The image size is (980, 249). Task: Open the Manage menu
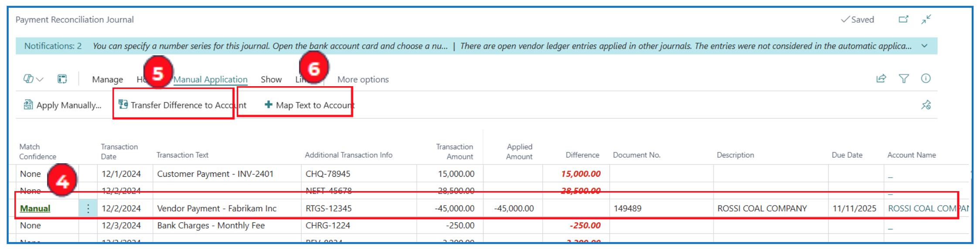tap(107, 79)
